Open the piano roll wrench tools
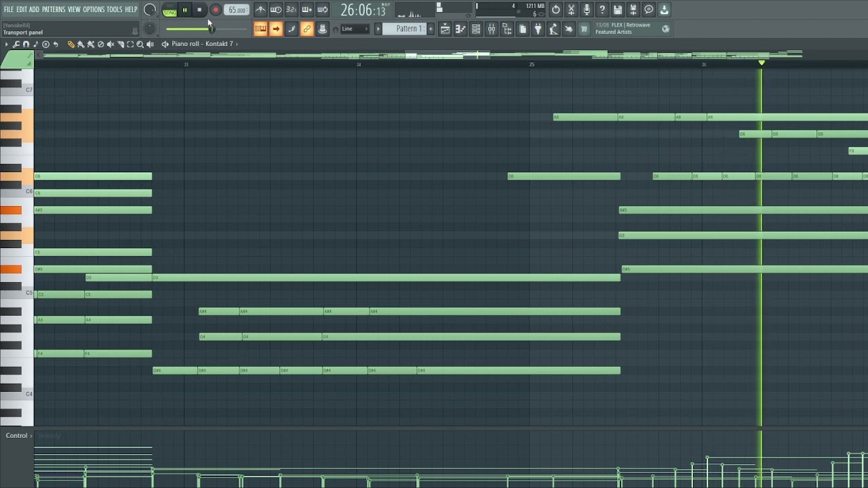 (16, 44)
